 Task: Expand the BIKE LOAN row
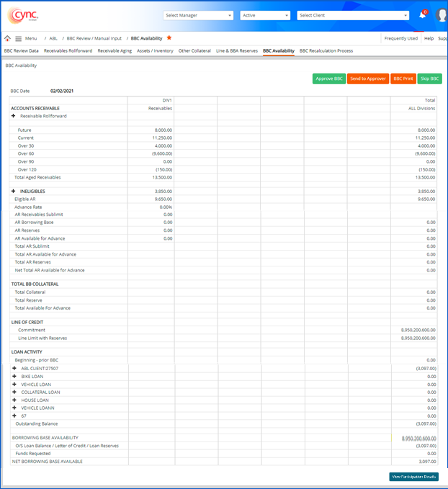(x=14, y=376)
